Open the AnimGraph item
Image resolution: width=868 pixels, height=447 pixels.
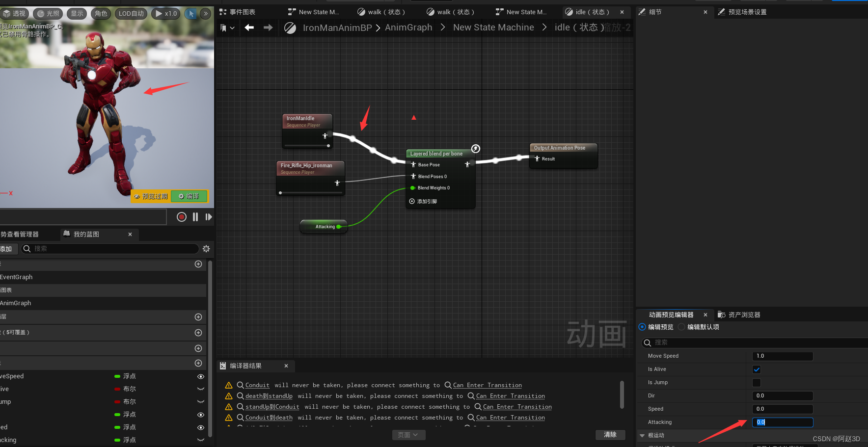[15, 303]
